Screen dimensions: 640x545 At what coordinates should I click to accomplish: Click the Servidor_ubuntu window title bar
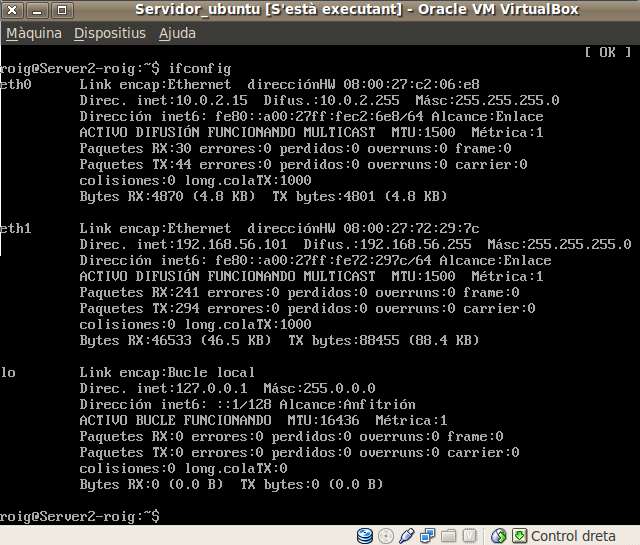pos(330,10)
